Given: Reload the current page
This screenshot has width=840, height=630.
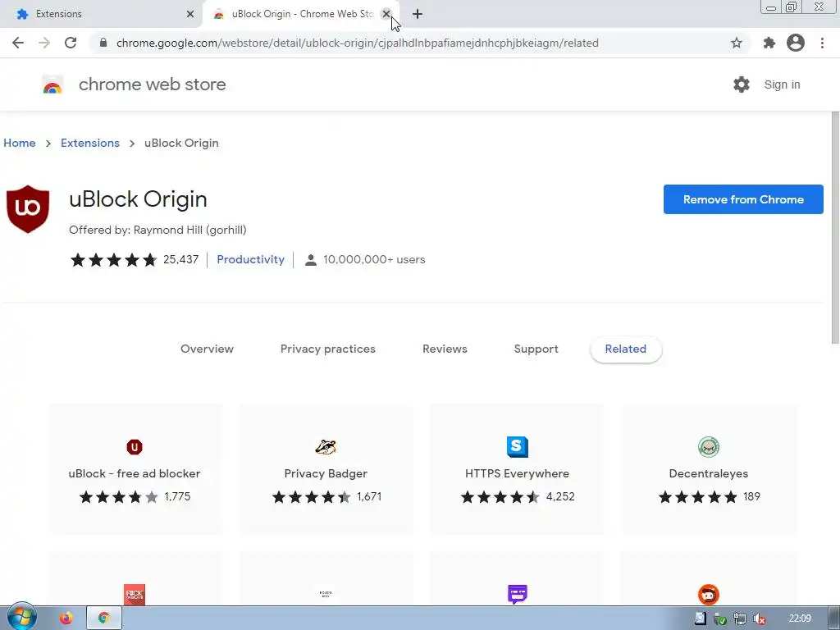Looking at the screenshot, I should point(71,43).
